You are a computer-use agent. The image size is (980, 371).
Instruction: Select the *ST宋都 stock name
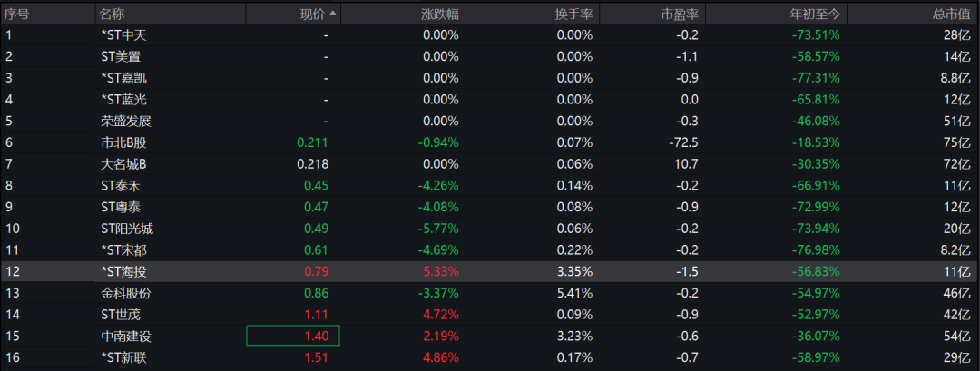pyautogui.click(x=123, y=250)
